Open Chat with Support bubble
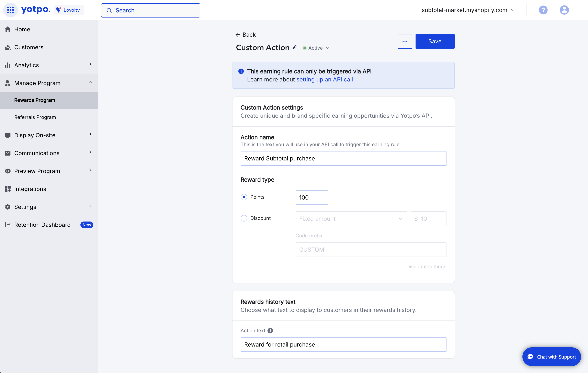This screenshot has height=373, width=588. (551, 357)
